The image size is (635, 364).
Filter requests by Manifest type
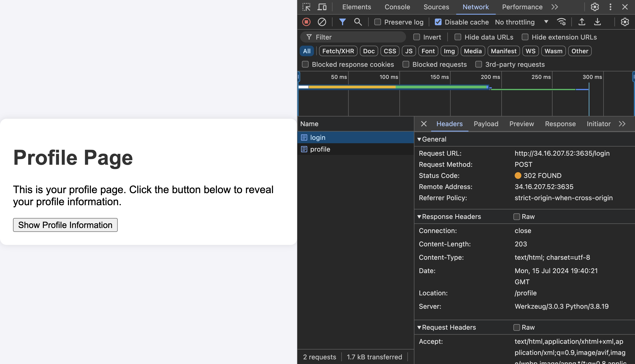point(503,51)
